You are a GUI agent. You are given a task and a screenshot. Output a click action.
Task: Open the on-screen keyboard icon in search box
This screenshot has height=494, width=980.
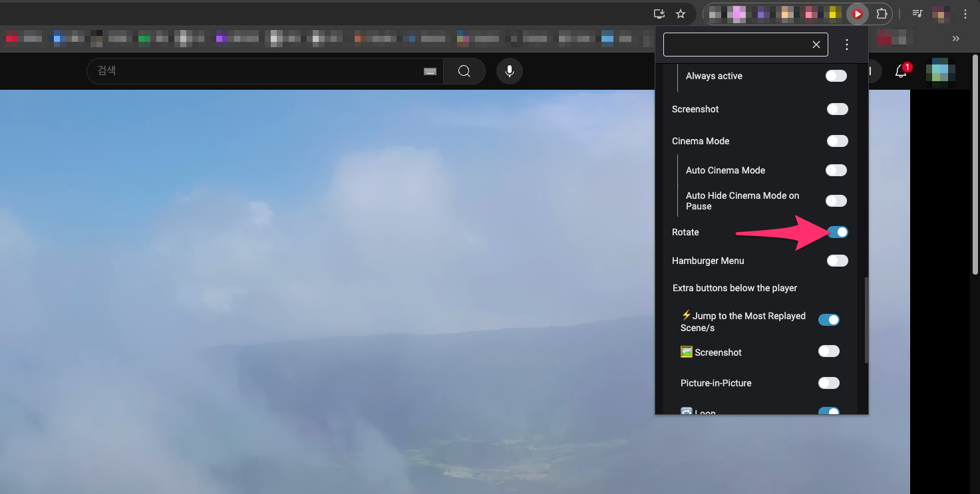coord(430,72)
